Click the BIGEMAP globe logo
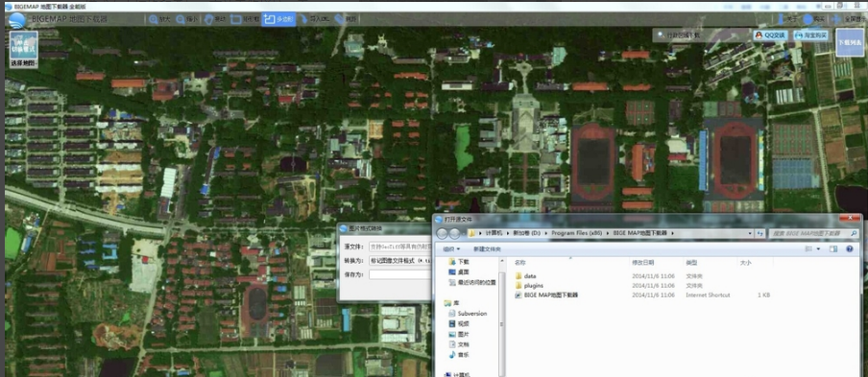 (x=16, y=20)
